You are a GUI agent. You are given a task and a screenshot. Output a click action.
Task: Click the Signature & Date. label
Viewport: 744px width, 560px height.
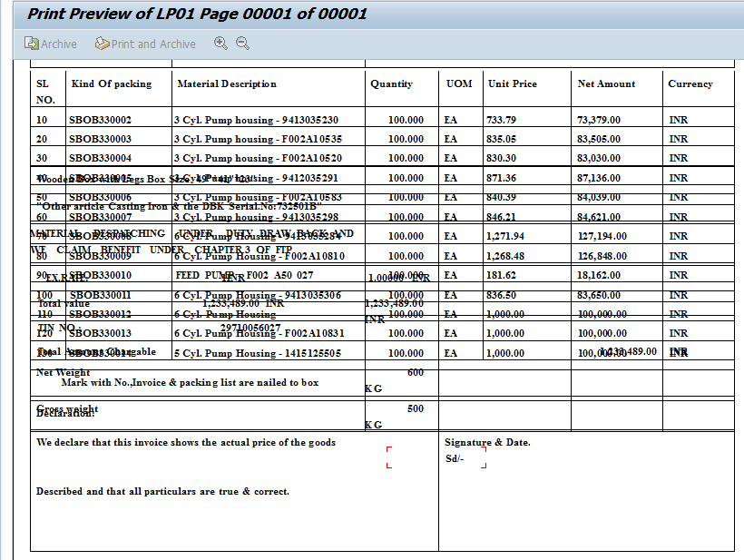[487, 442]
